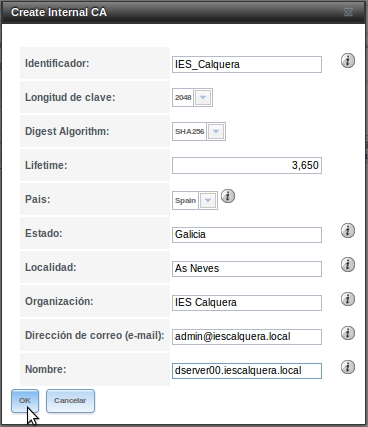Confirm with the OK button
Image resolution: width=368 pixels, height=427 pixels.
[25, 401]
